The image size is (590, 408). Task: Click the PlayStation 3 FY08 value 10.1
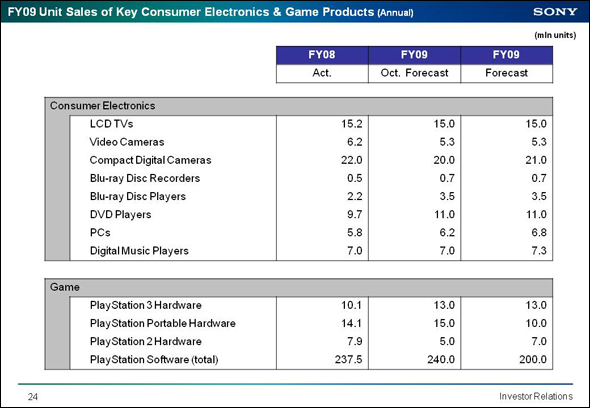pyautogui.click(x=352, y=305)
